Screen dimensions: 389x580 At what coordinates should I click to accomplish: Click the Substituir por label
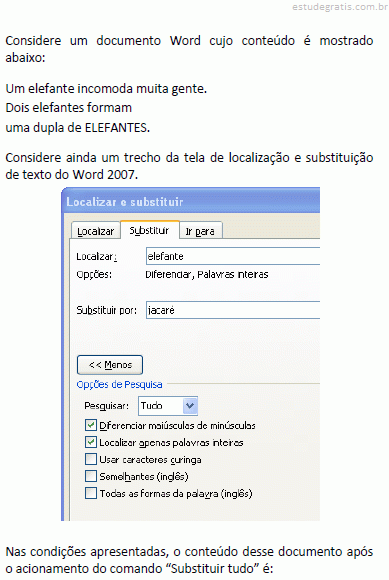106,310
